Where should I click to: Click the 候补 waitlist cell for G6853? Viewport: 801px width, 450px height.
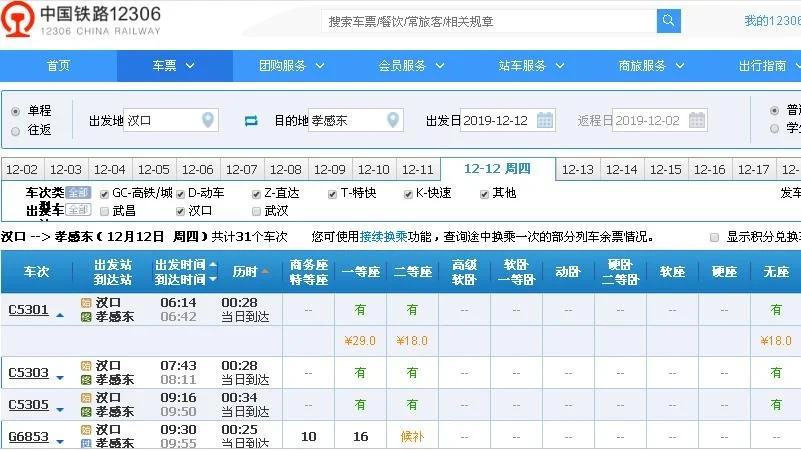coord(412,436)
